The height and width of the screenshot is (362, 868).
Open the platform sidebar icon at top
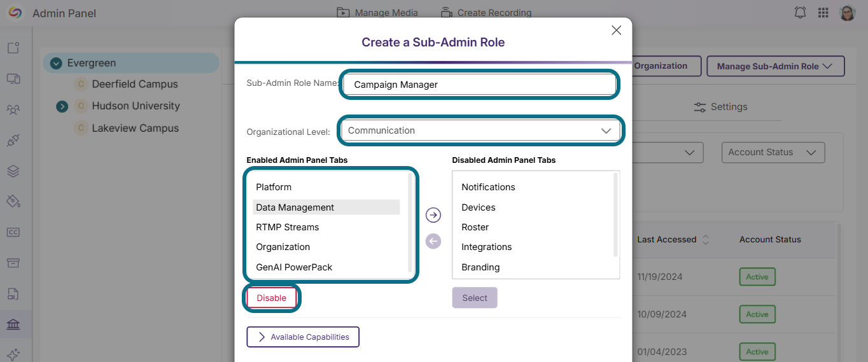[x=13, y=48]
